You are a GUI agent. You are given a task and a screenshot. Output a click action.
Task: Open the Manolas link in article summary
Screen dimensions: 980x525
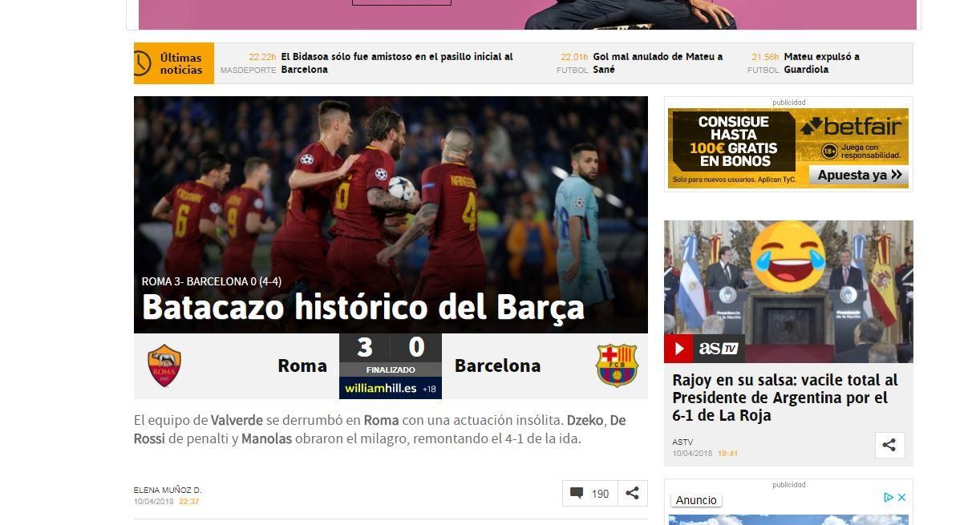(x=266, y=439)
